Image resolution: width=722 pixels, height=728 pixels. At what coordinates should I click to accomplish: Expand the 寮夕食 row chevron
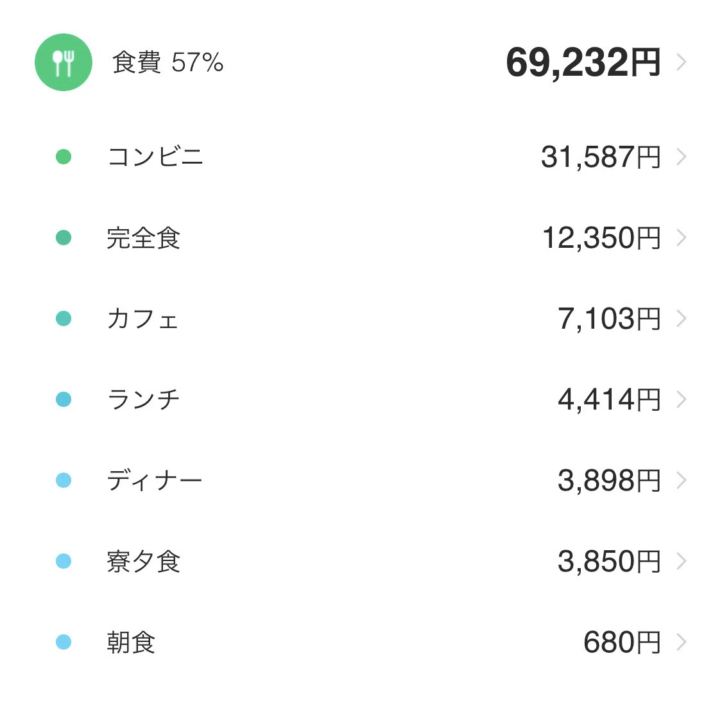681,561
